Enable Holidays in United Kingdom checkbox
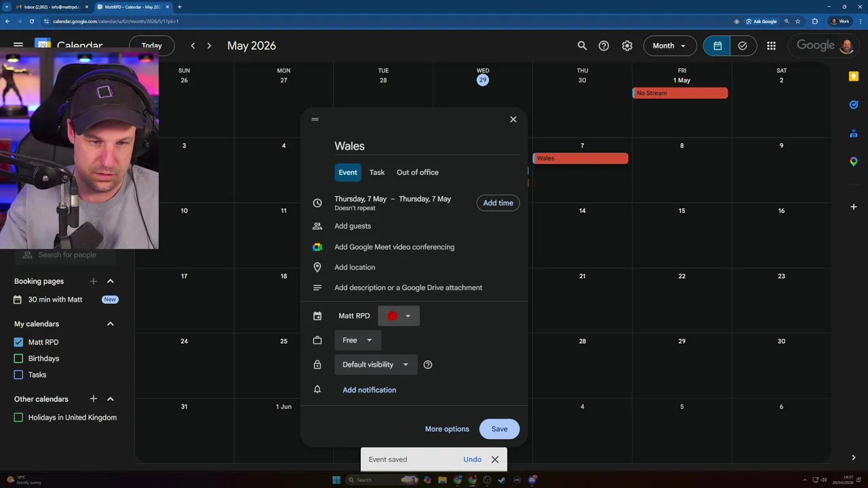This screenshot has height=488, width=868. tap(18, 418)
